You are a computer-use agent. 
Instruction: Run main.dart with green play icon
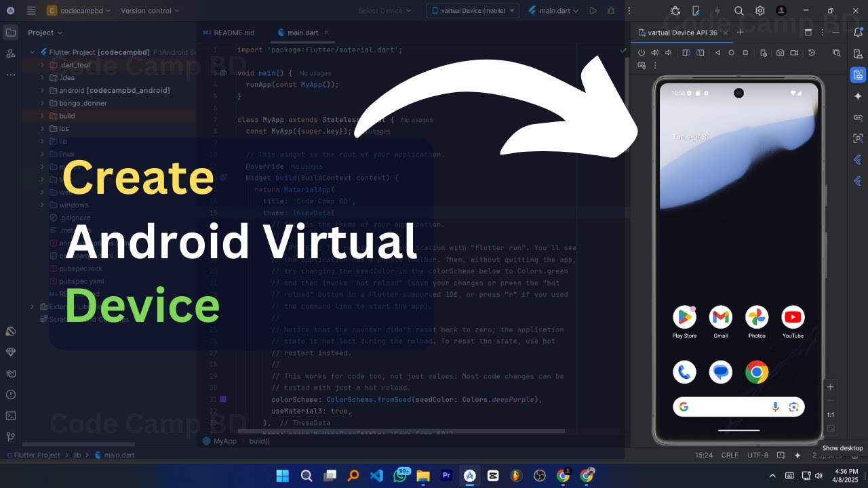click(593, 11)
